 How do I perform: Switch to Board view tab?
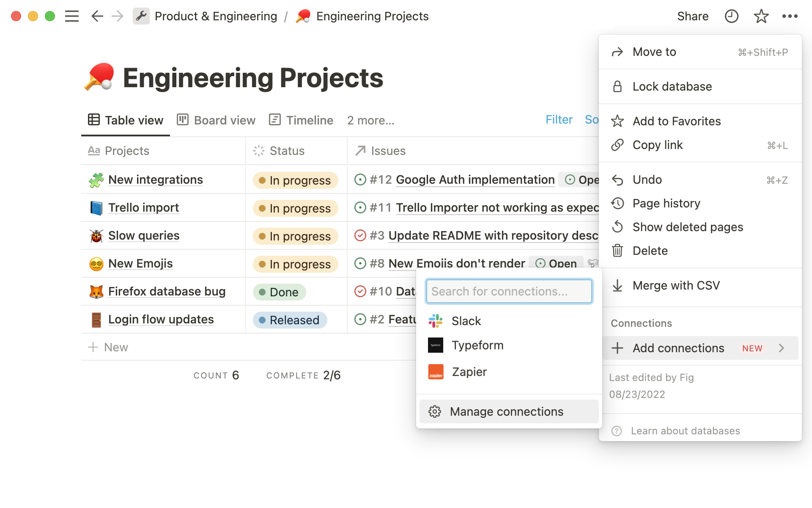coord(216,120)
